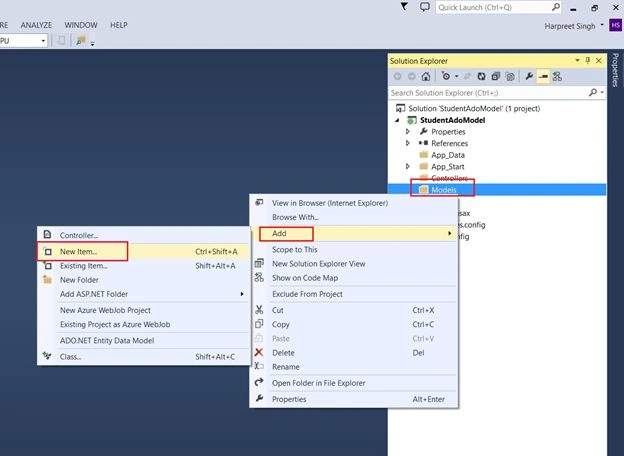Click the red X Delete icon
This screenshot has width=624, height=456.
[x=259, y=352]
